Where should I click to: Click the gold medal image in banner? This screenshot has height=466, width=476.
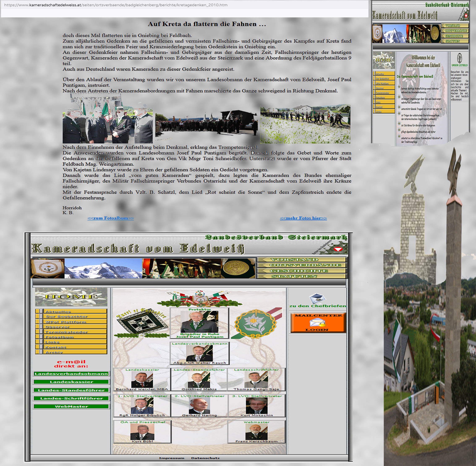(x=236, y=268)
